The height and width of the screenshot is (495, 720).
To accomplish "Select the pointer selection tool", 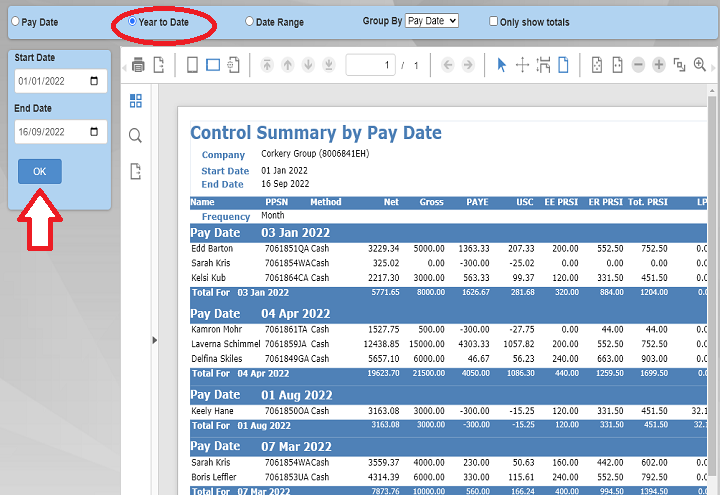I will coord(502,65).
